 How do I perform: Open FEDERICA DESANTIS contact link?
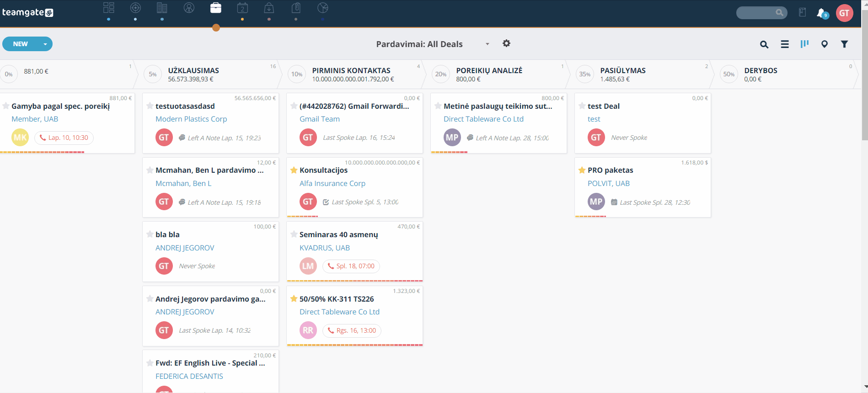pos(189,376)
